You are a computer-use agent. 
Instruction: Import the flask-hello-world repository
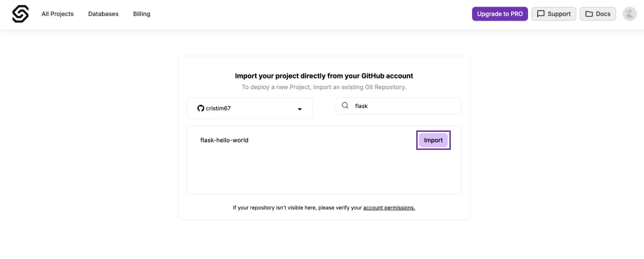pos(433,140)
